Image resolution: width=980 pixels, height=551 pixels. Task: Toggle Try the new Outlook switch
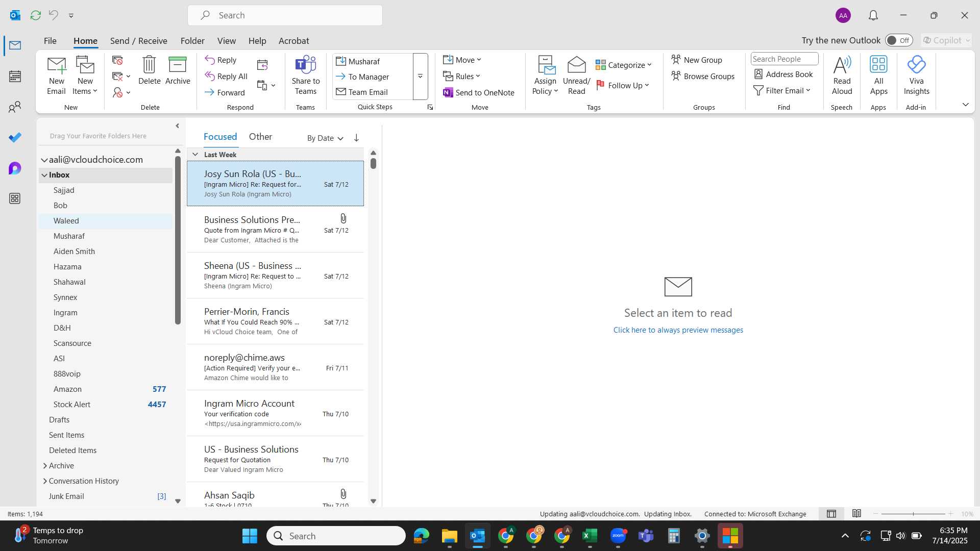click(x=899, y=40)
